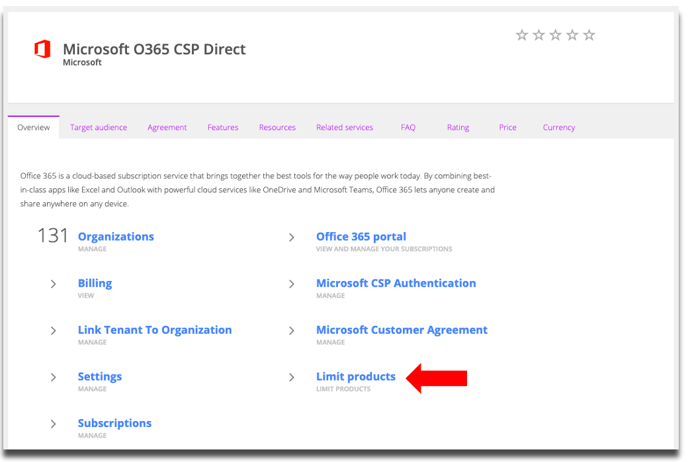Viewport: 688px width, 462px height.
Task: Open the Organizations link
Action: pos(116,237)
